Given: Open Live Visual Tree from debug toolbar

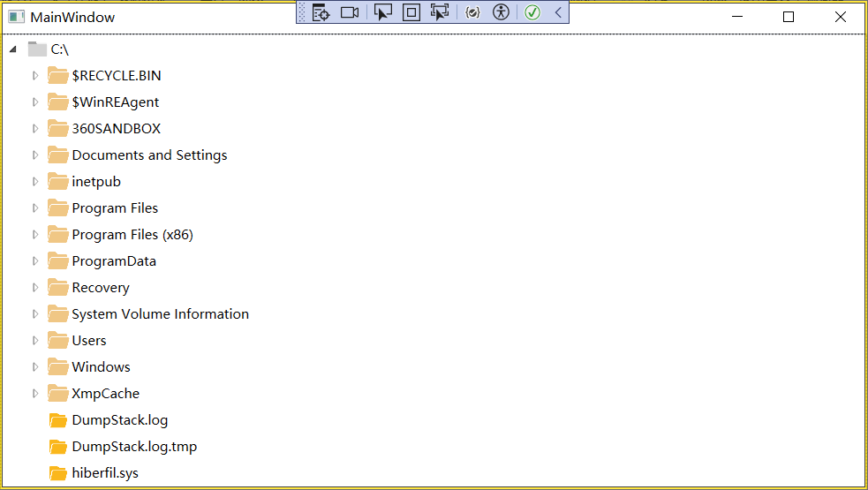Looking at the screenshot, I should pos(321,12).
